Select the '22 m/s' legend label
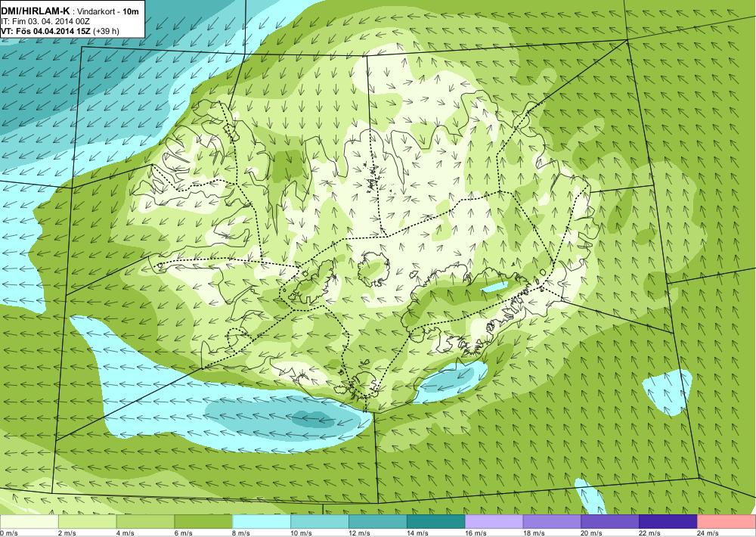Screen dimensions: 756x537 point(650,533)
